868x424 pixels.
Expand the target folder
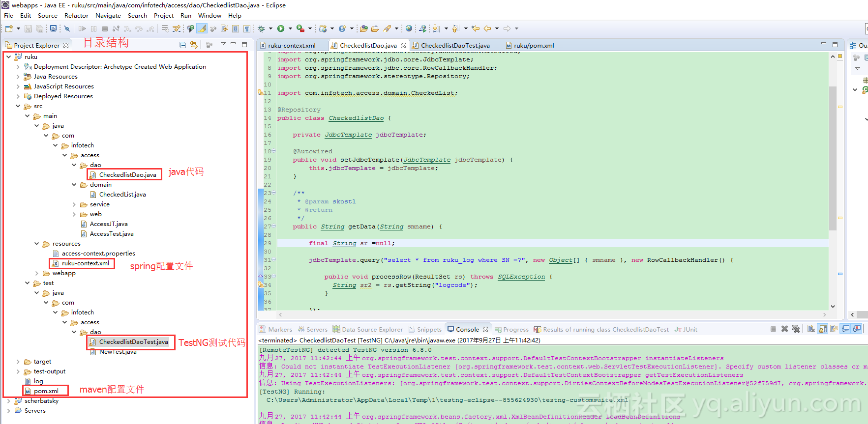click(18, 362)
